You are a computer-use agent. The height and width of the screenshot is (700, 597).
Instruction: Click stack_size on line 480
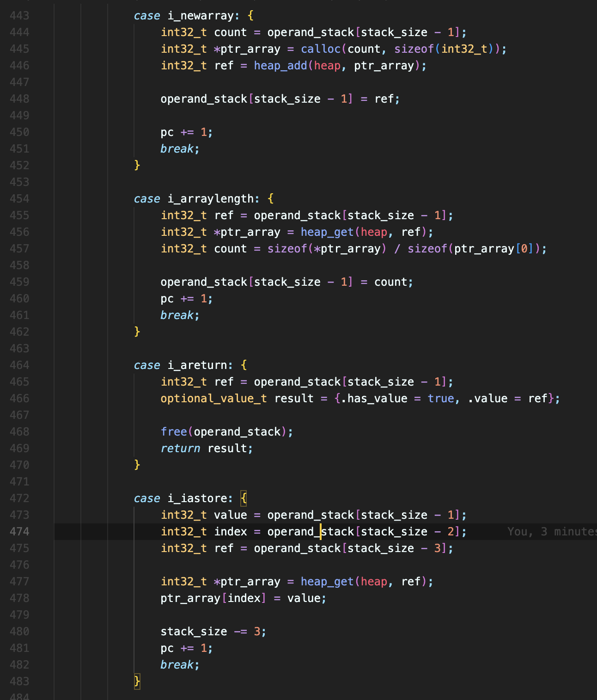[194, 632]
